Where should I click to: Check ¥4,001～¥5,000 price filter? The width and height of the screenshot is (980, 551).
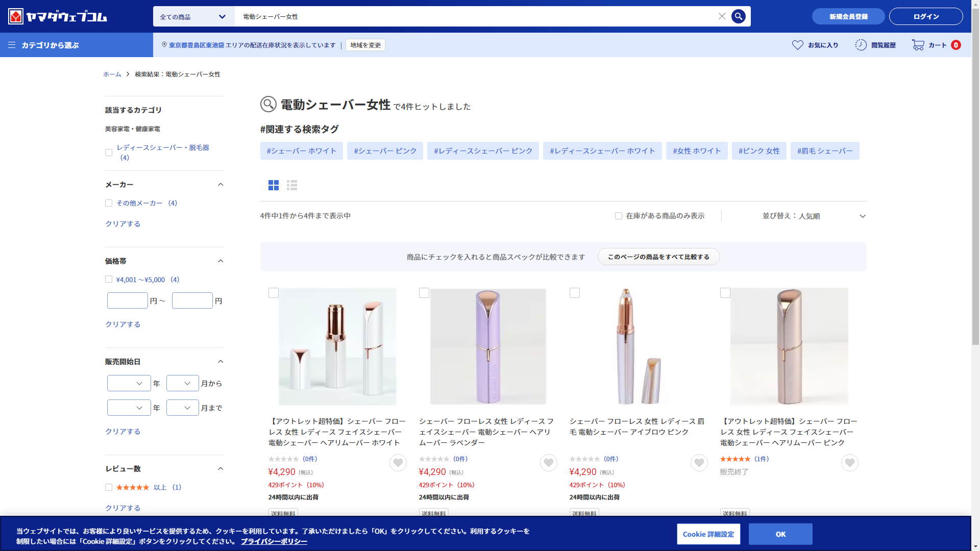[109, 280]
